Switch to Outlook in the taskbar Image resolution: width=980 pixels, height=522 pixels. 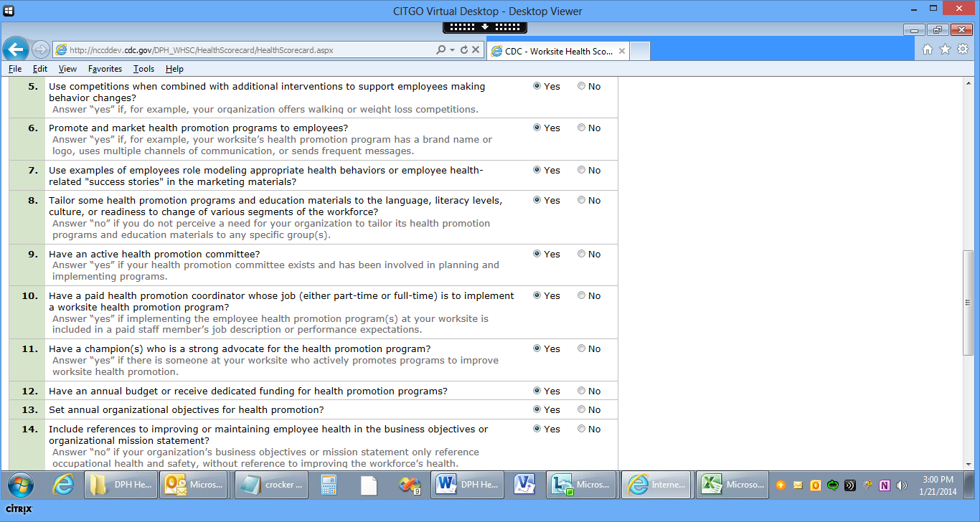[193, 485]
